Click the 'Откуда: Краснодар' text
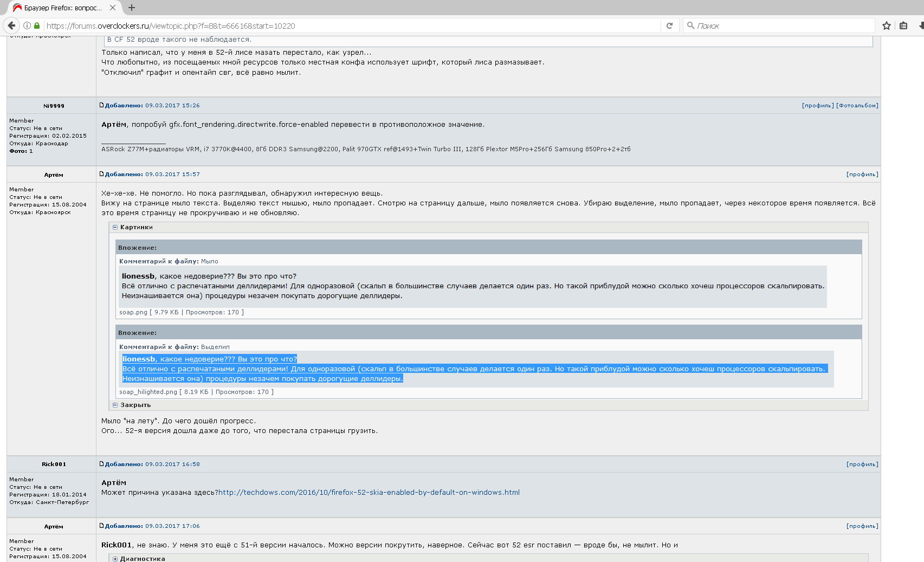The height and width of the screenshot is (562, 924). [38, 144]
